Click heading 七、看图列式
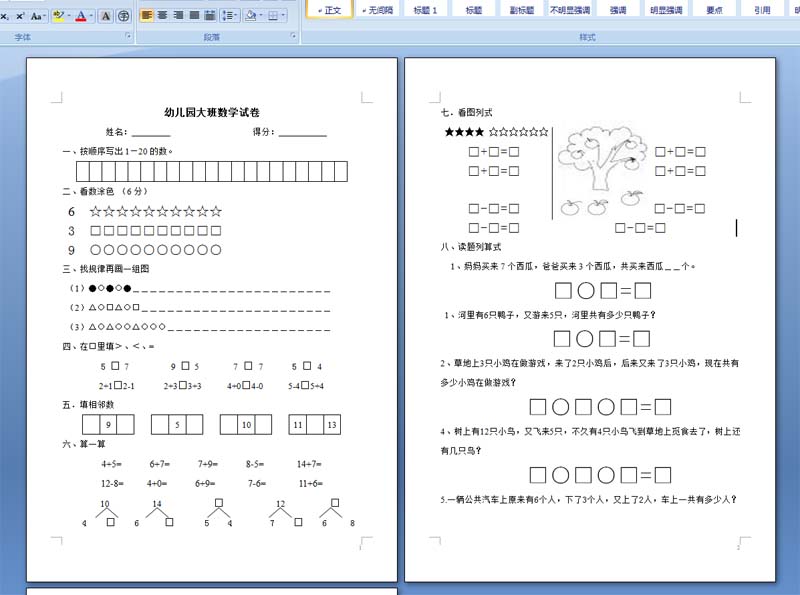Image resolution: width=800 pixels, height=595 pixels. tap(466, 112)
